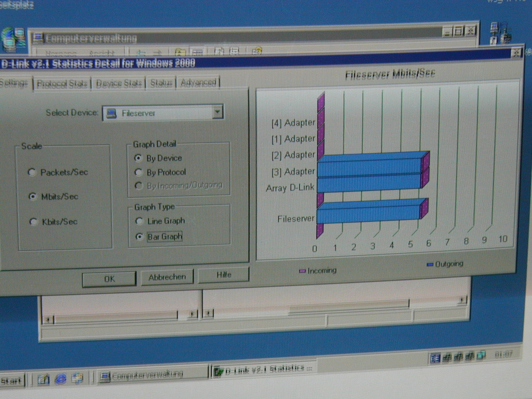Image resolution: width=532 pixels, height=399 pixels.
Task: Click the blue Outgoing legend swatch
Action: [430, 265]
